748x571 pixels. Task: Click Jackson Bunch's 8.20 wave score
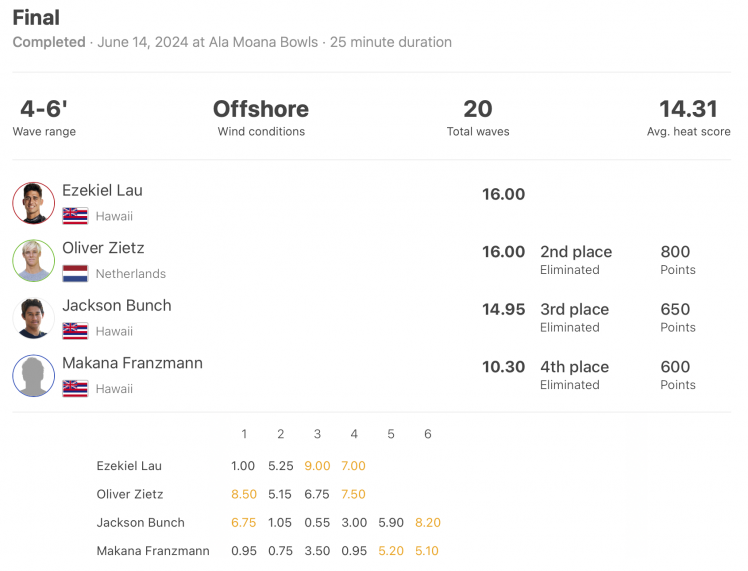(427, 522)
